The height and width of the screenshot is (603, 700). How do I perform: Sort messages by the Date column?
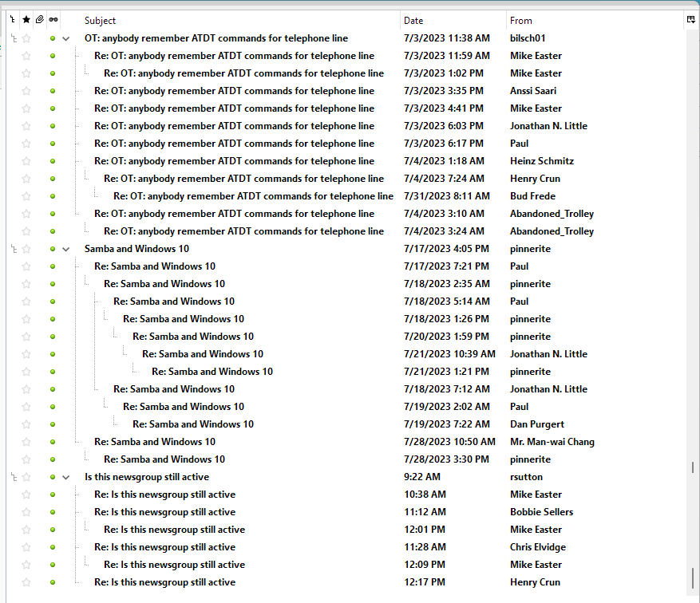tap(413, 21)
